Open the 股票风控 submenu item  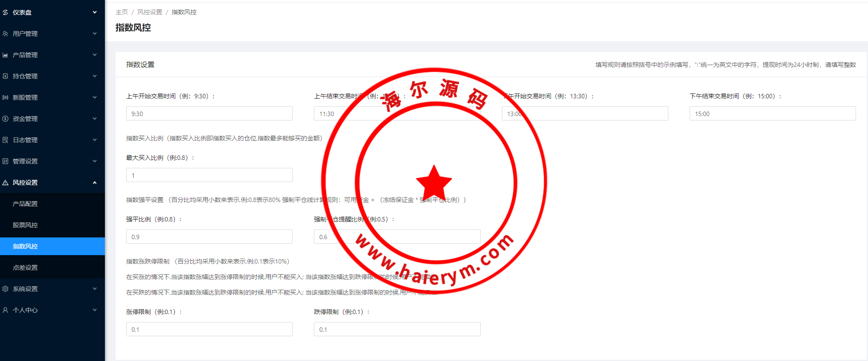click(x=25, y=225)
